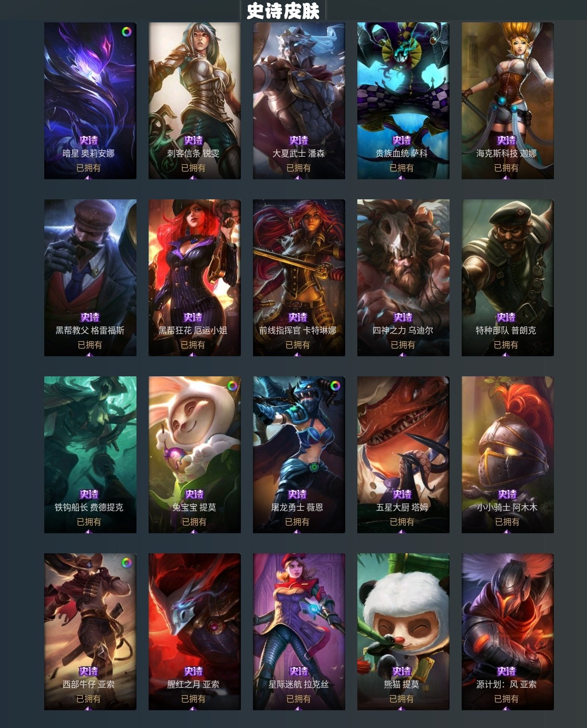Screen dimensions: 587x728
Task: Click the chroma color wheel on 兔宝宝 提莫
Action: point(231,386)
